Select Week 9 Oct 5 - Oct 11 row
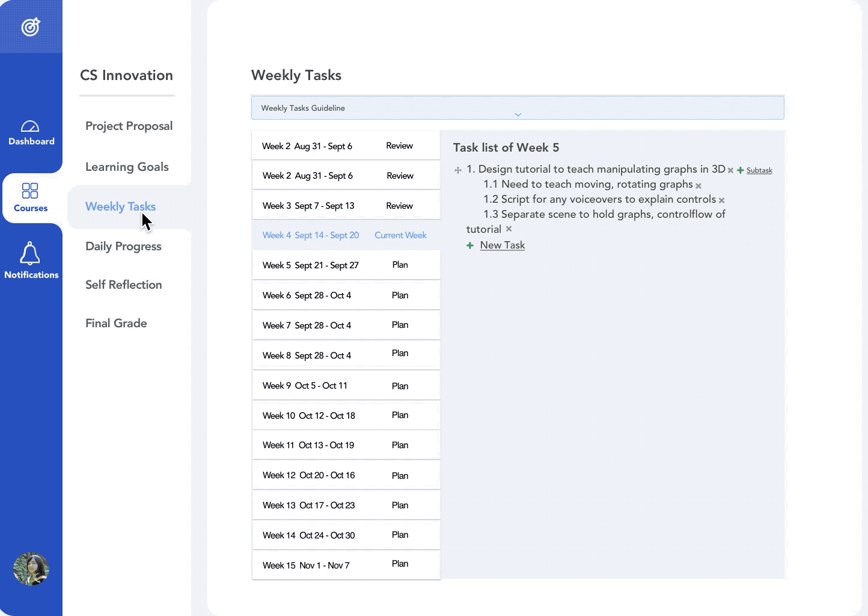 (x=346, y=386)
